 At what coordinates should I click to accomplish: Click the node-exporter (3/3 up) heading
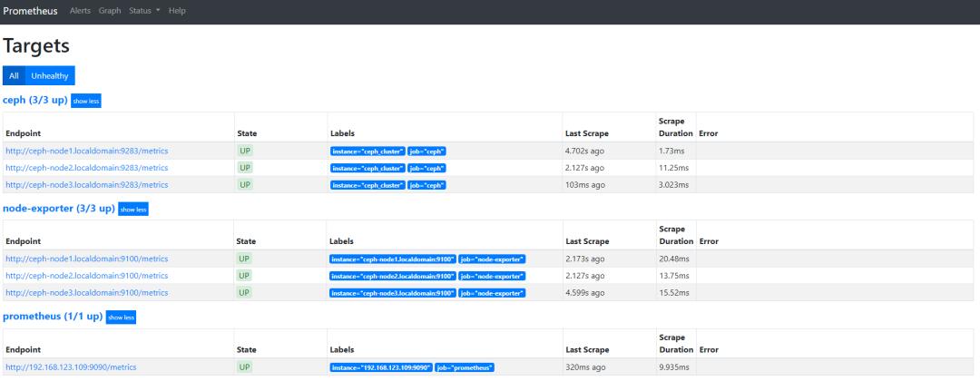[59, 208]
